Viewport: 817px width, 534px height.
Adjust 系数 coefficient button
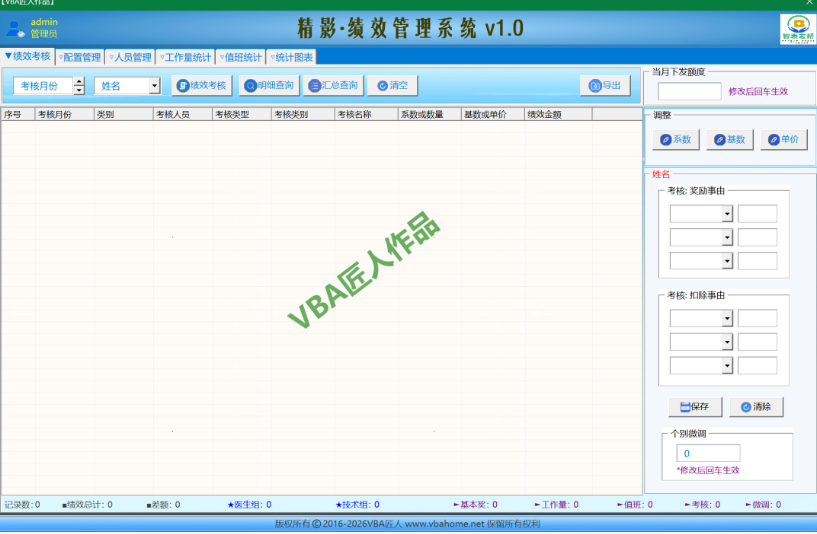676,140
